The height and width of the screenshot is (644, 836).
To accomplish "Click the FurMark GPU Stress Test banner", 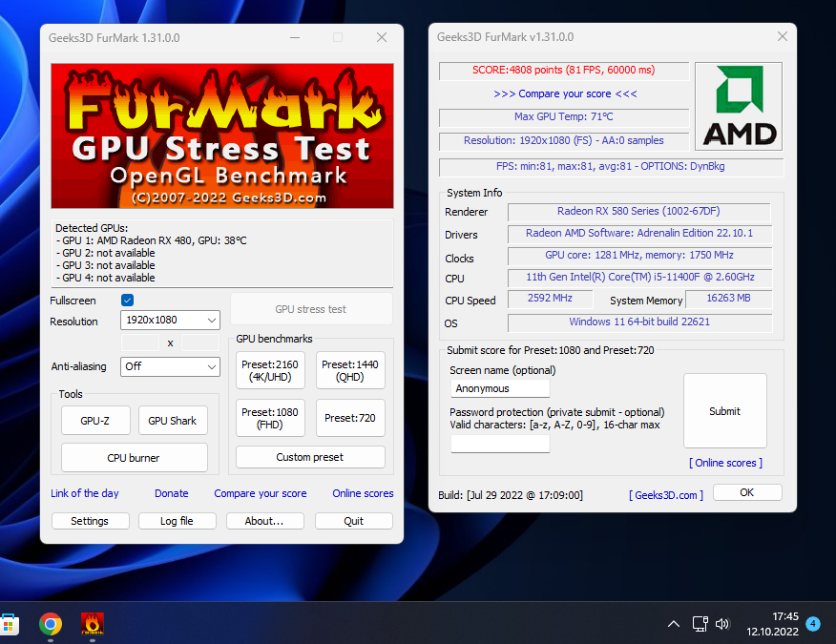I will point(222,135).
